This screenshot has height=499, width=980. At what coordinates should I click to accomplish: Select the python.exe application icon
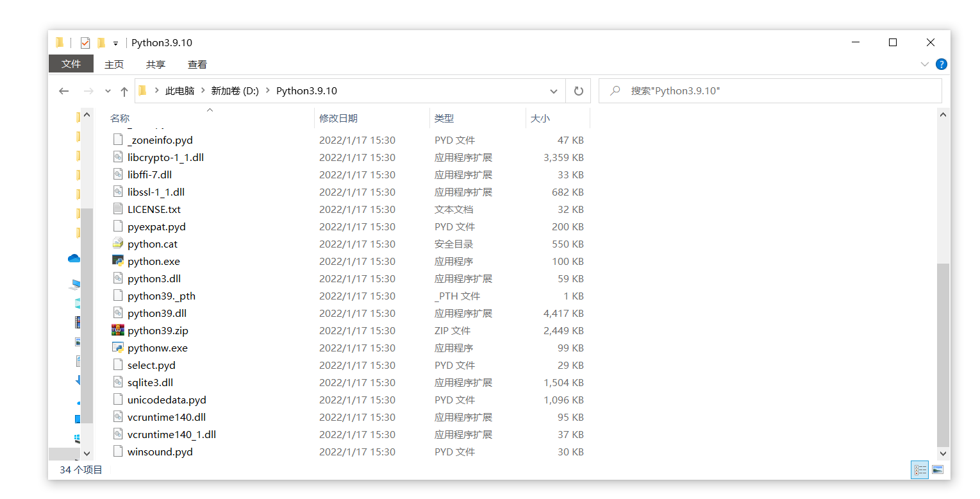(x=117, y=261)
